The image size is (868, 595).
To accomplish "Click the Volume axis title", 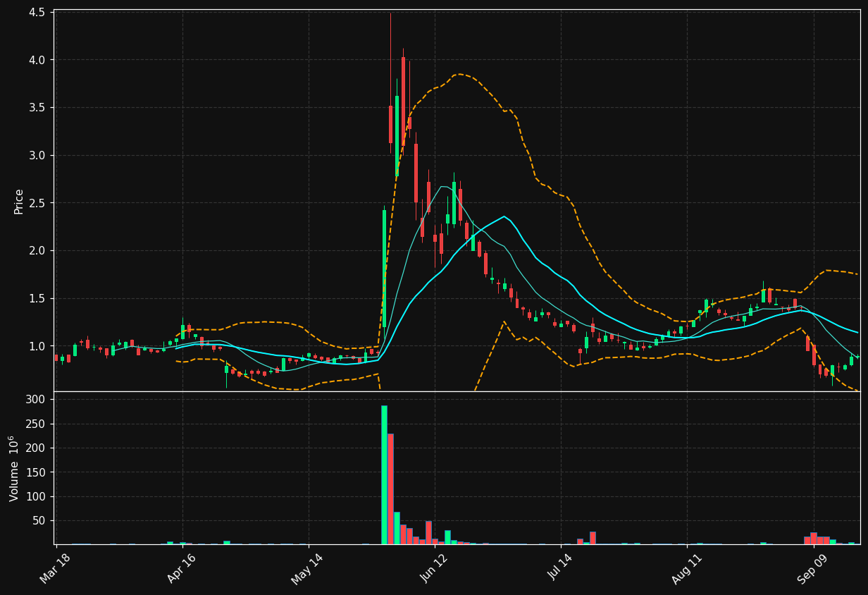I will point(14,468).
